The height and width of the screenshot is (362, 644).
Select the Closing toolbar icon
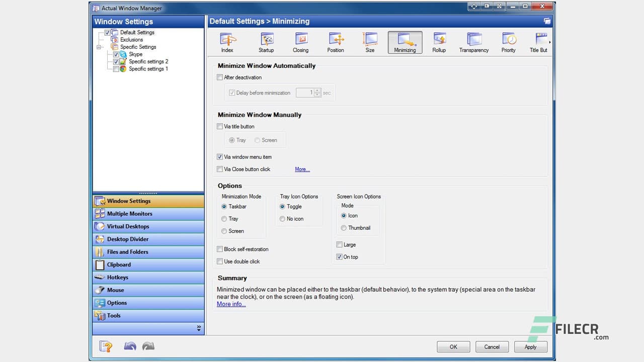[300, 42]
